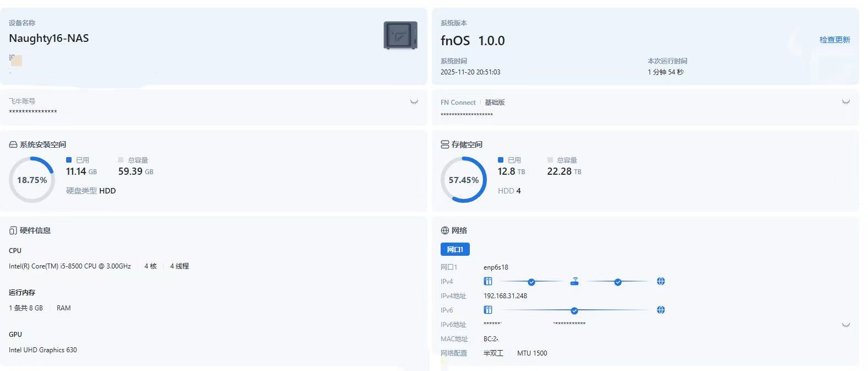Click the 系统时间 label
The image size is (868, 371).
point(454,61)
